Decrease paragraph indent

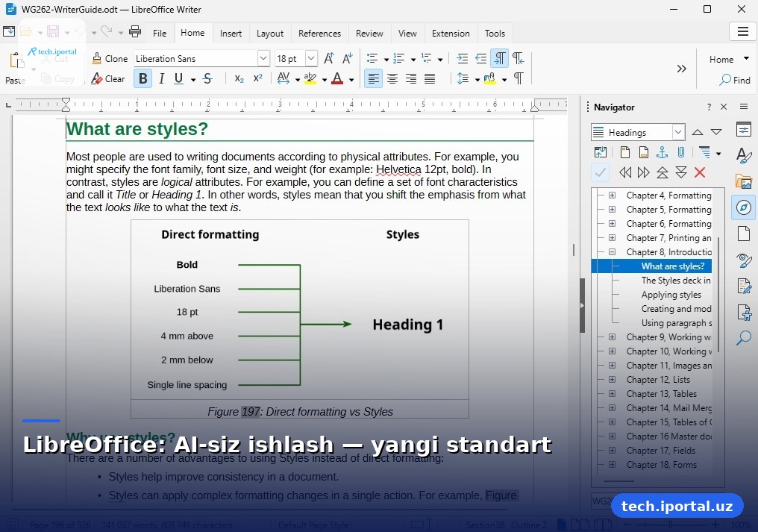click(480, 58)
